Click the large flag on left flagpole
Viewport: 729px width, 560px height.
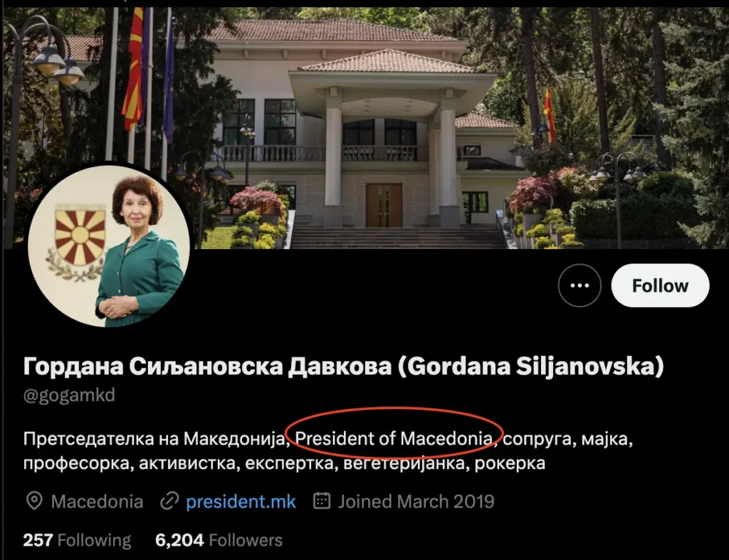coord(134,69)
